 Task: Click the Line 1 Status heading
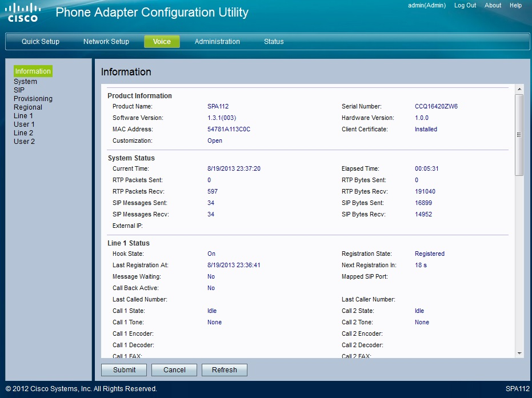[128, 243]
